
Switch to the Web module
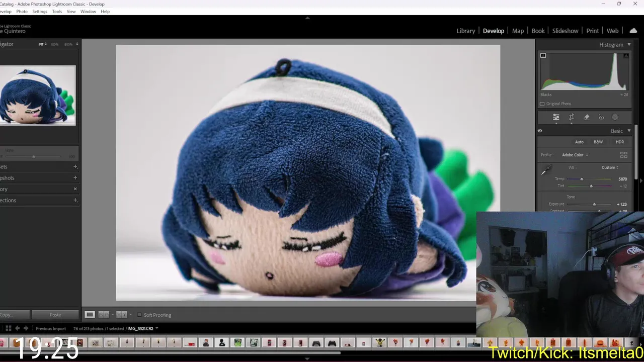(x=613, y=31)
